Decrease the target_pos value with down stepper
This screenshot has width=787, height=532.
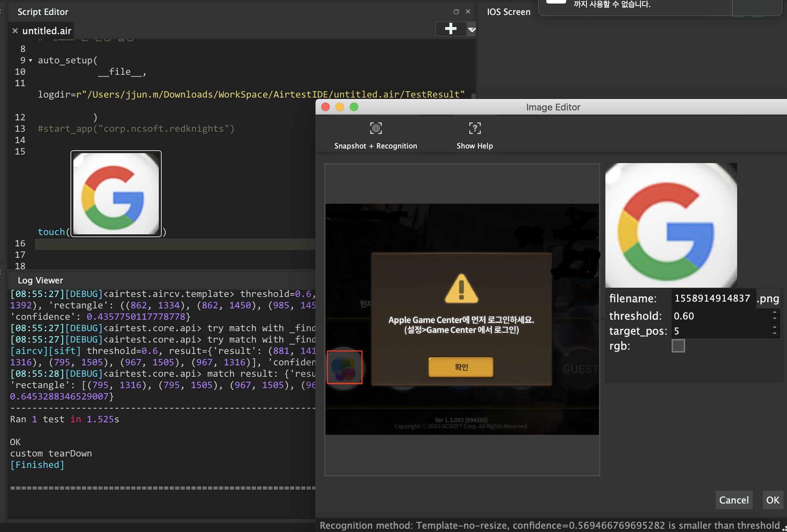775,334
